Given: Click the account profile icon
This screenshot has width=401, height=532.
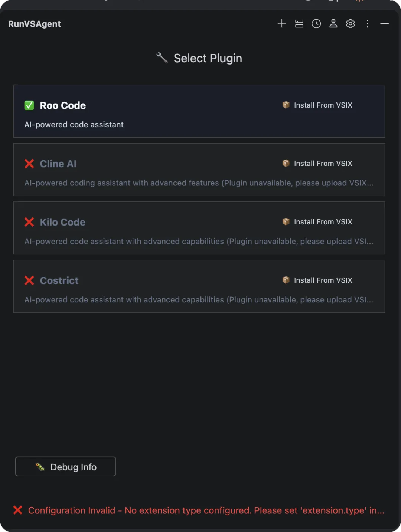Looking at the screenshot, I should (x=333, y=24).
